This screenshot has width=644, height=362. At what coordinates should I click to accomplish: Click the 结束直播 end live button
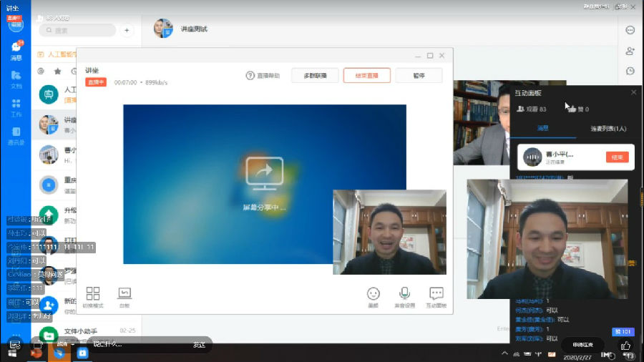367,76
